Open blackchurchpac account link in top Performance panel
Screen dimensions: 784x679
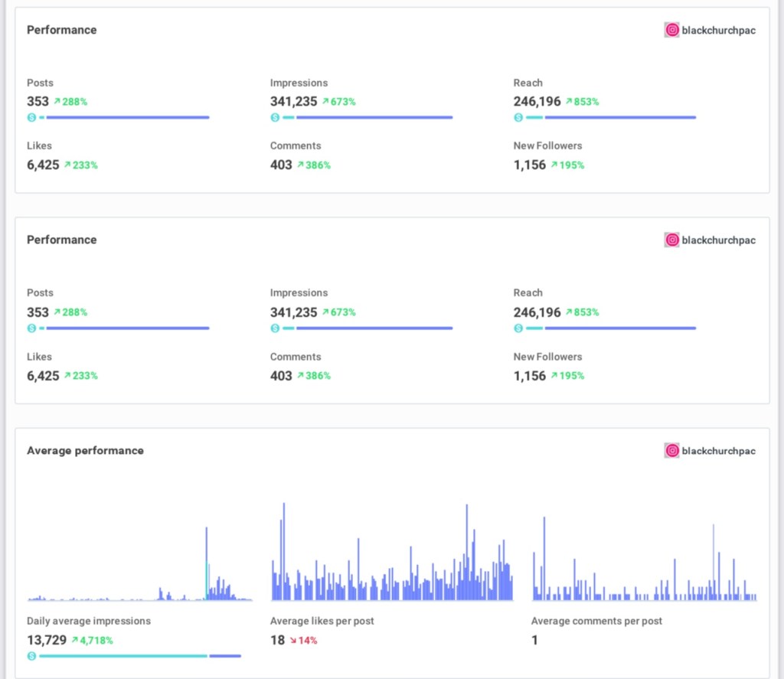coord(718,31)
